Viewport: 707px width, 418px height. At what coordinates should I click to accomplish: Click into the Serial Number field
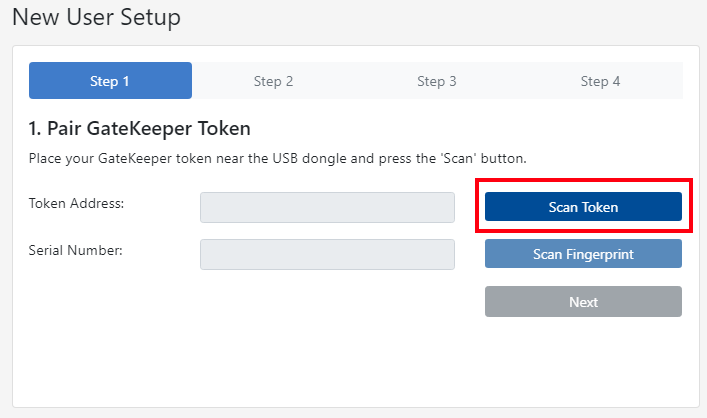point(327,254)
